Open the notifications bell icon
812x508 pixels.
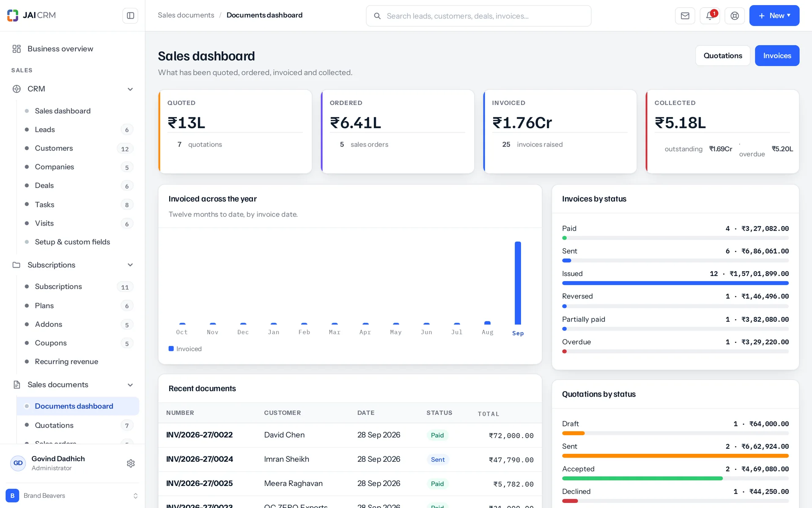point(710,16)
